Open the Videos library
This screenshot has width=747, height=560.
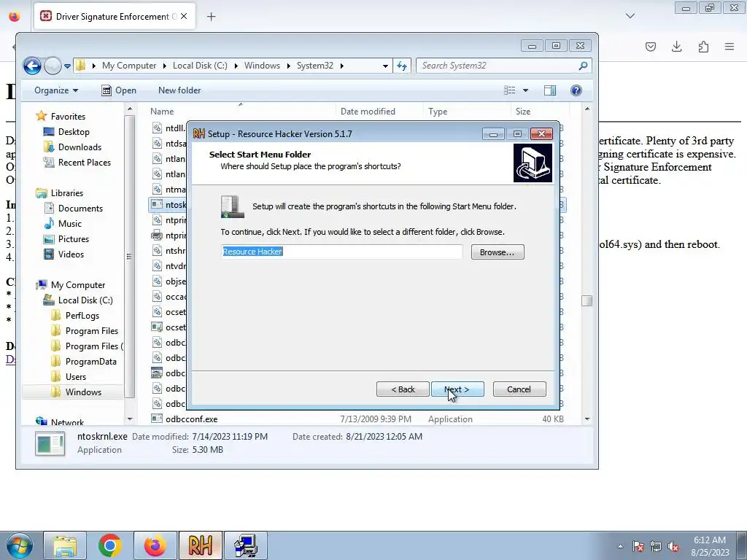click(x=71, y=254)
